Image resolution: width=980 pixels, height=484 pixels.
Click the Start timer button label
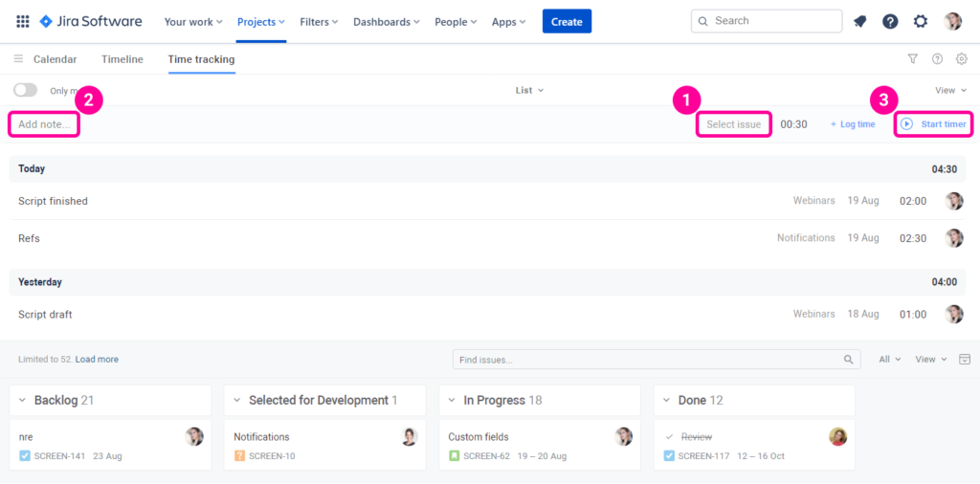pos(944,124)
